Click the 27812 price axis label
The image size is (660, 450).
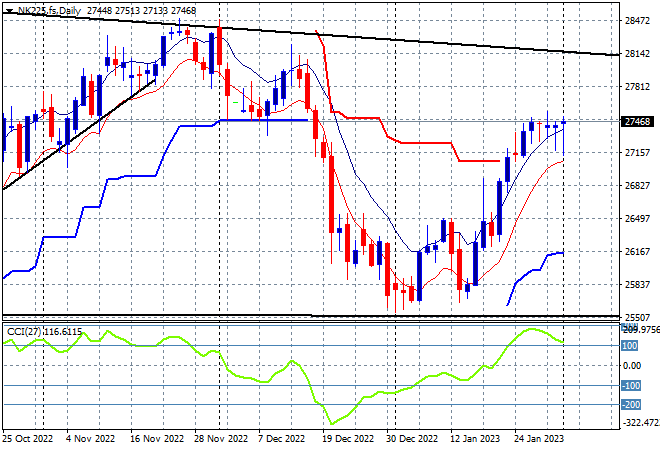637,87
